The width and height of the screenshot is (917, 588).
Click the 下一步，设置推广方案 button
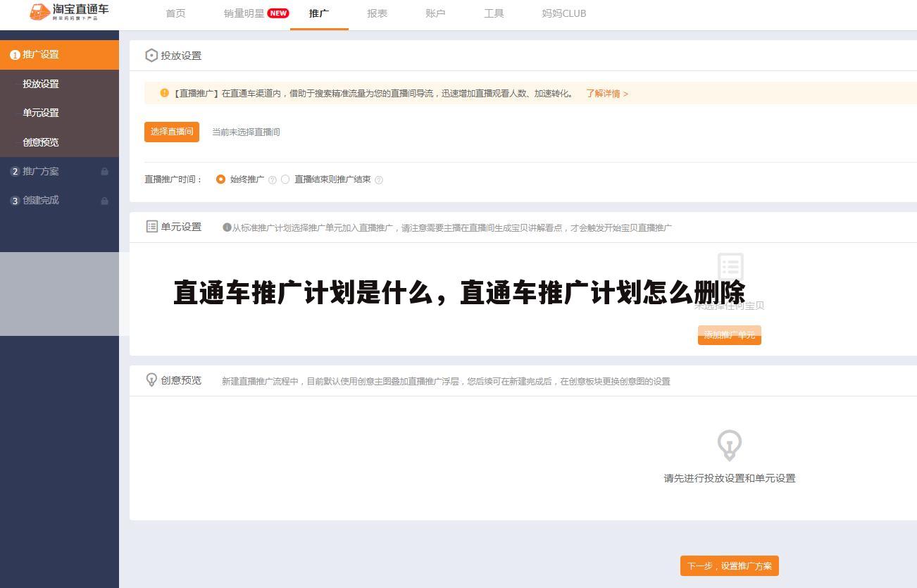click(x=729, y=565)
